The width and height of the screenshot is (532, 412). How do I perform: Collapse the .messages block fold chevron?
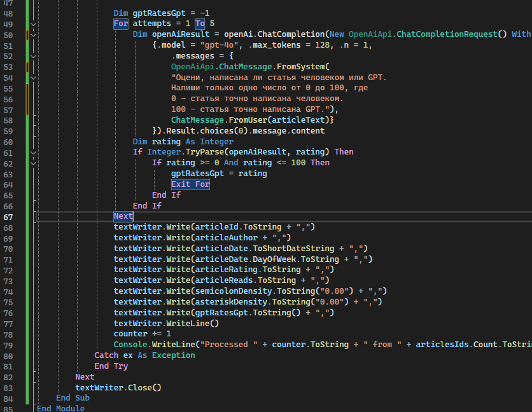point(33,57)
